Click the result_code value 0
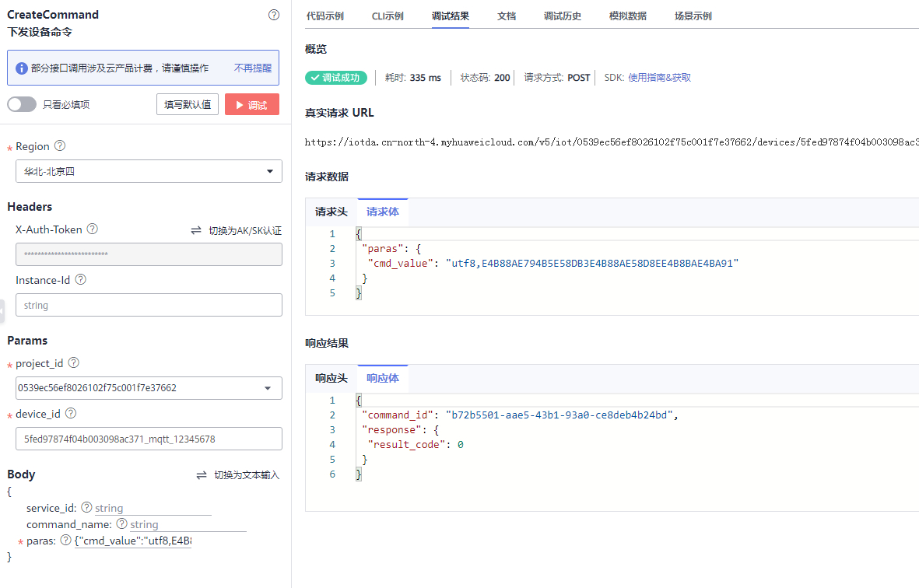 click(461, 445)
